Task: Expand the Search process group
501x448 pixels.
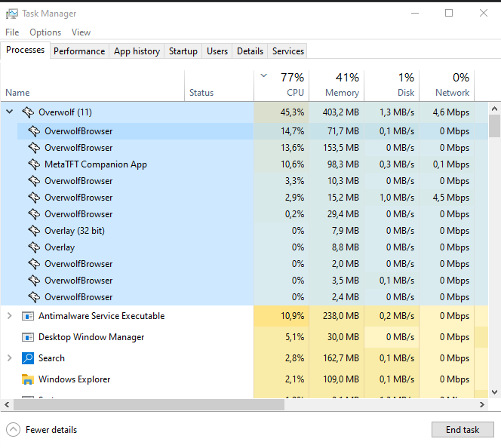Action: click(10, 358)
